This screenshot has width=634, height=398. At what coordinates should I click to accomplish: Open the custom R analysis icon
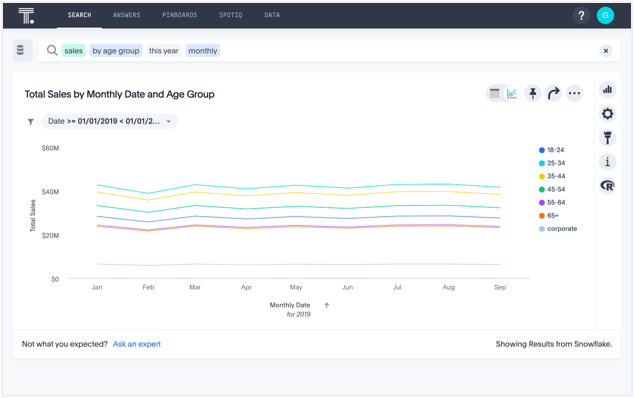pos(607,186)
